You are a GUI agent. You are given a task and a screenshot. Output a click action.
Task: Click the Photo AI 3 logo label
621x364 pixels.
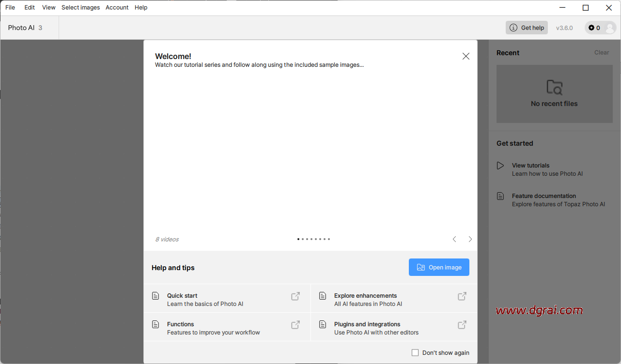point(25,28)
